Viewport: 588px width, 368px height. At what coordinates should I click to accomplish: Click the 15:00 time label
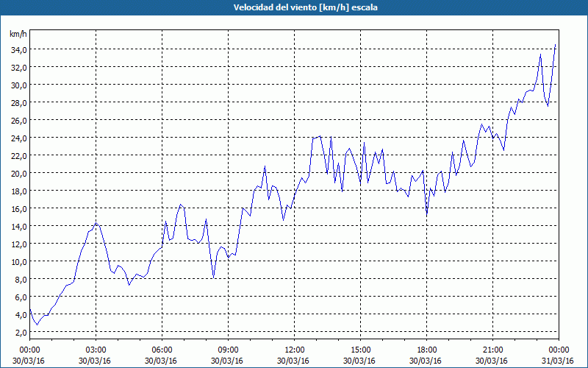pos(360,350)
